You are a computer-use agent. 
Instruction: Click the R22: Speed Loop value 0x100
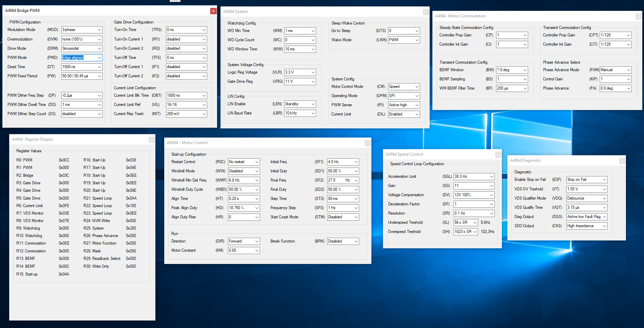(x=131, y=206)
